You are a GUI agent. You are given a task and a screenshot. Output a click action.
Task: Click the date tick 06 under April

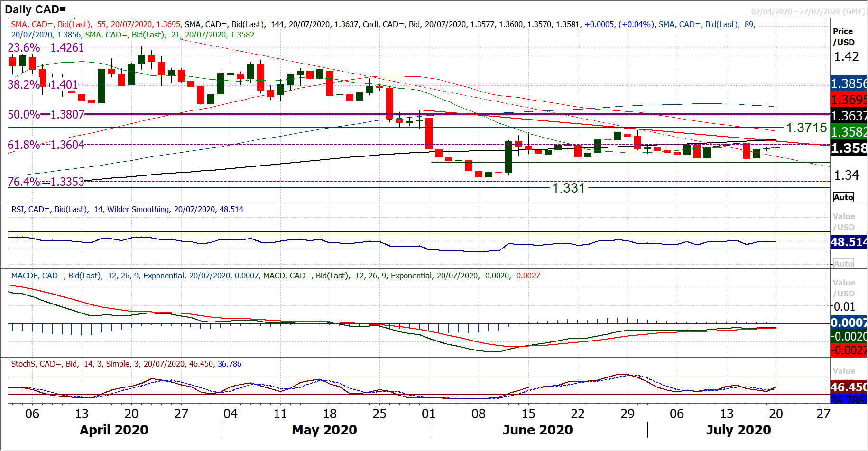32,414
